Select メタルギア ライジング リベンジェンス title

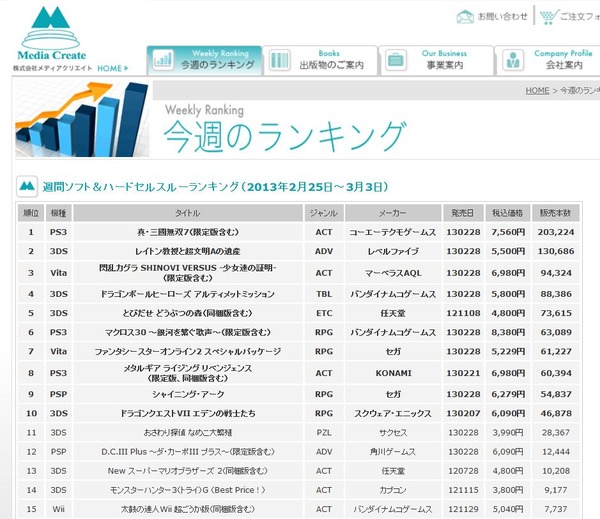point(188,373)
